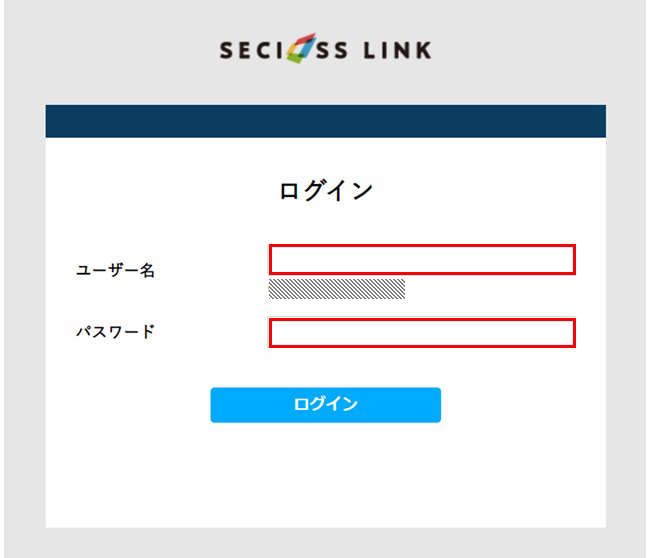This screenshot has height=558, width=650.
Task: Click empty white area below login button
Action: coord(325,477)
